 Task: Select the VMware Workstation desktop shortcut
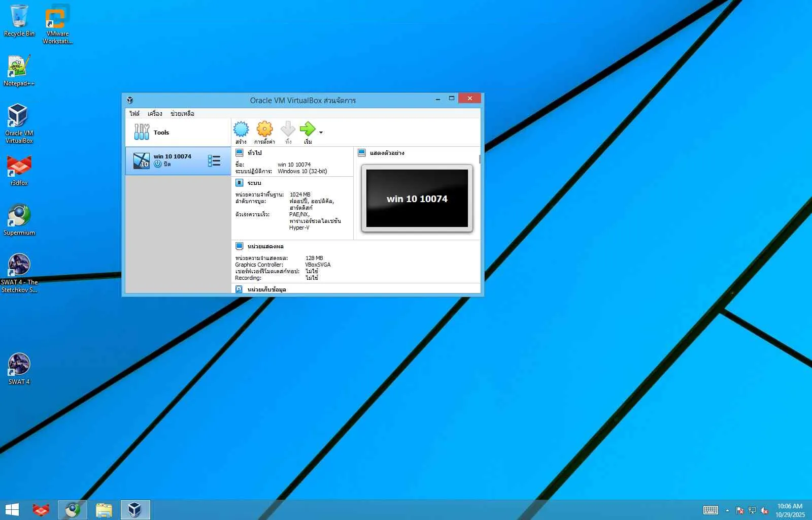point(58,24)
